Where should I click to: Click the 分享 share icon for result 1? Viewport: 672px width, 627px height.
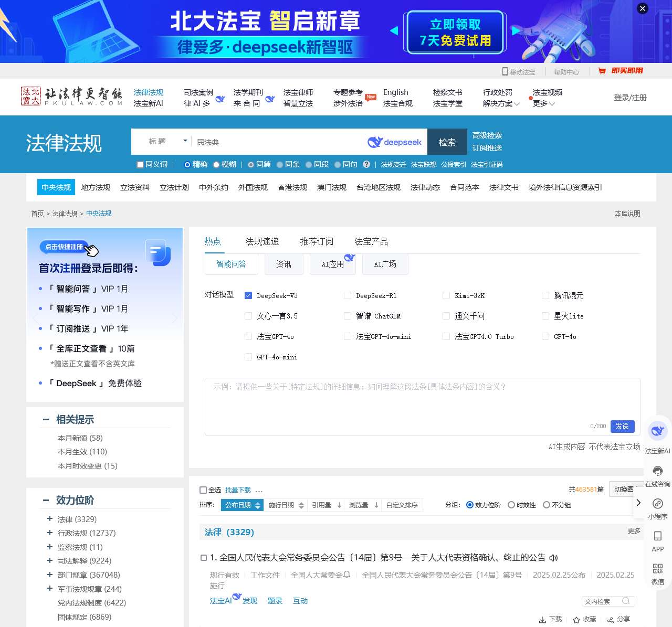(x=611, y=620)
